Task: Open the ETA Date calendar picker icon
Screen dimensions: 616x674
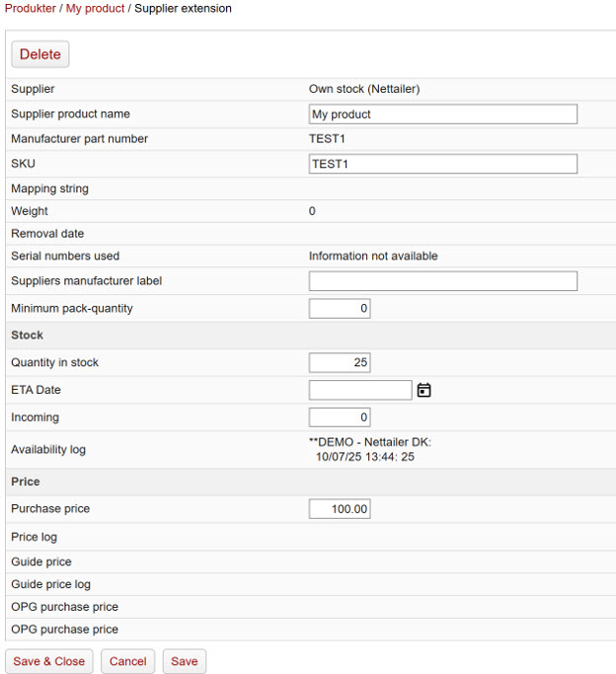Action: [423, 390]
